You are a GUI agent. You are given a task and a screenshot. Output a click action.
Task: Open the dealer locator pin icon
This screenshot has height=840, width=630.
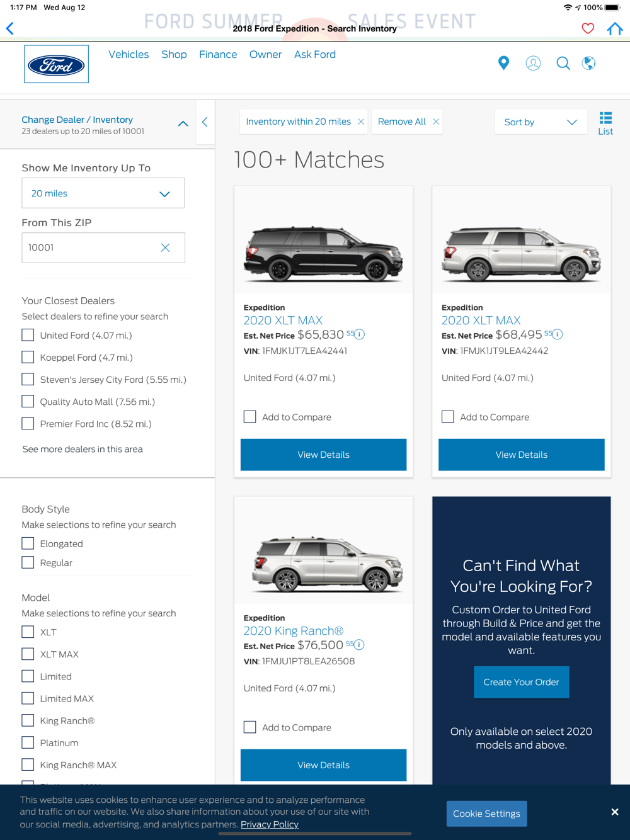(x=503, y=63)
